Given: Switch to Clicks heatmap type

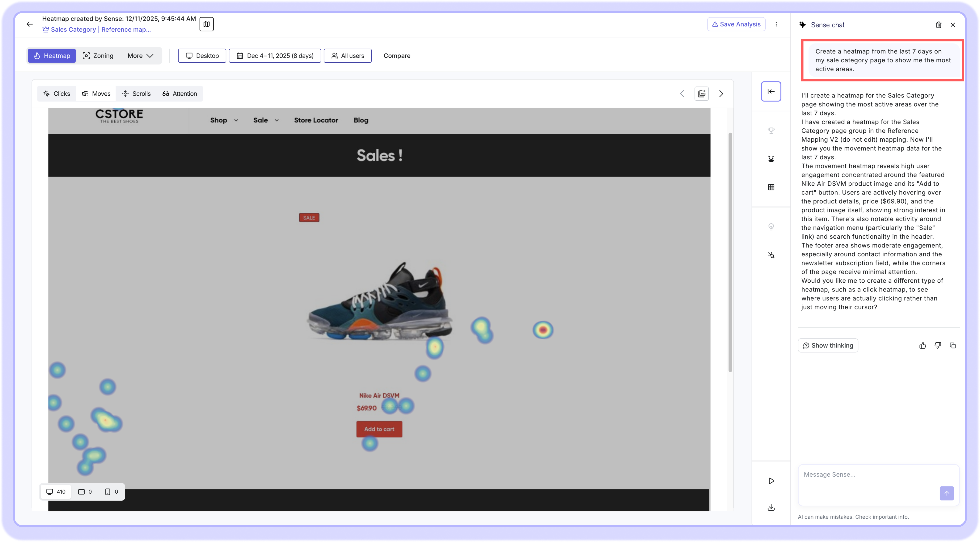Looking at the screenshot, I should point(57,94).
